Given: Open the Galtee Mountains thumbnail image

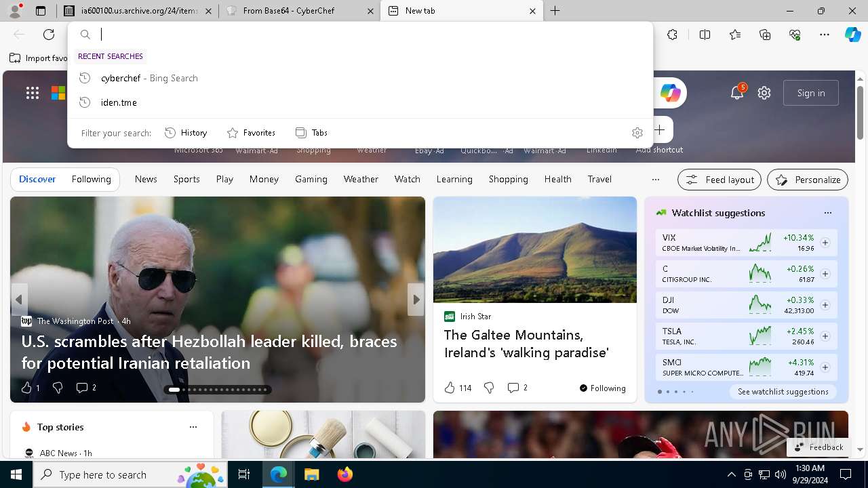Looking at the screenshot, I should 535,249.
